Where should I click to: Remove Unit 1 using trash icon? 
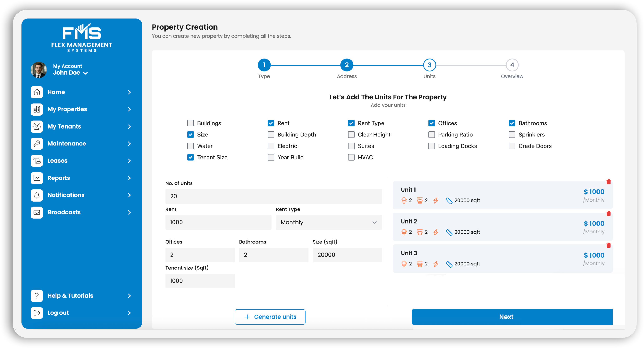608,182
